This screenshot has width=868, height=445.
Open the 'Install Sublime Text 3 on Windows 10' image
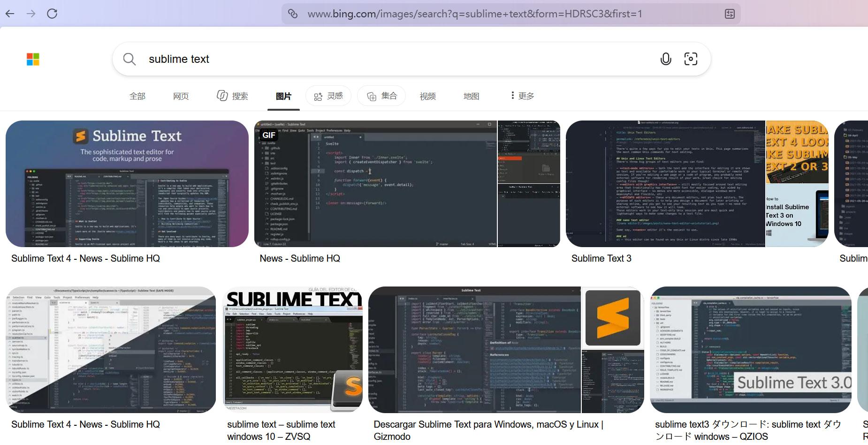[x=797, y=216]
